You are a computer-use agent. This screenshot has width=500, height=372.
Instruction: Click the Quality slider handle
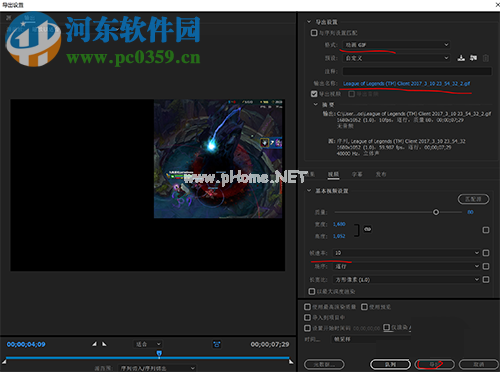(x=436, y=212)
